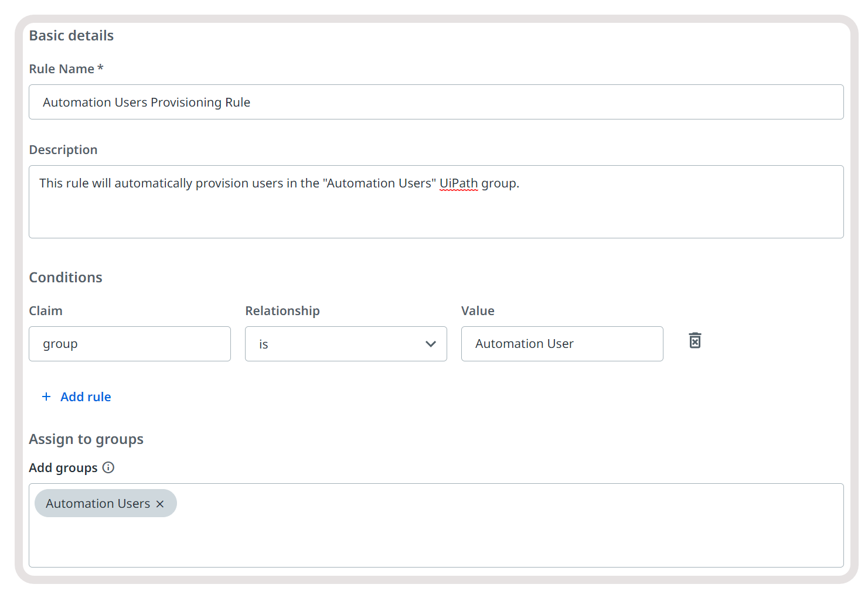Focus the Rule Name input field

point(436,102)
